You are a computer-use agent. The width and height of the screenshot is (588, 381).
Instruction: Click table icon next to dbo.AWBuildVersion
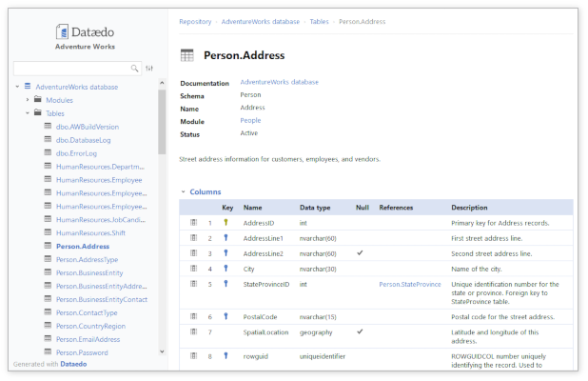click(x=48, y=126)
